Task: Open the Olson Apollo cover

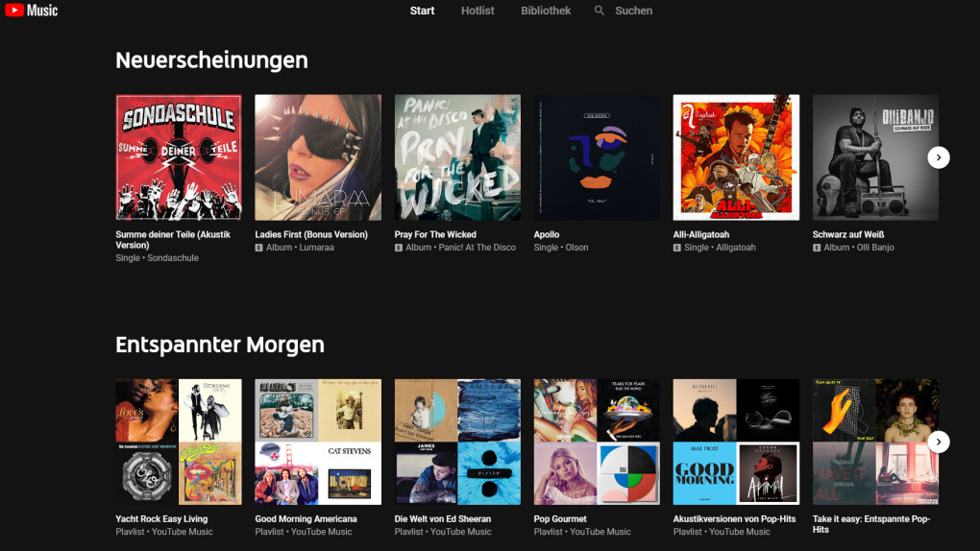Action: pos(597,157)
